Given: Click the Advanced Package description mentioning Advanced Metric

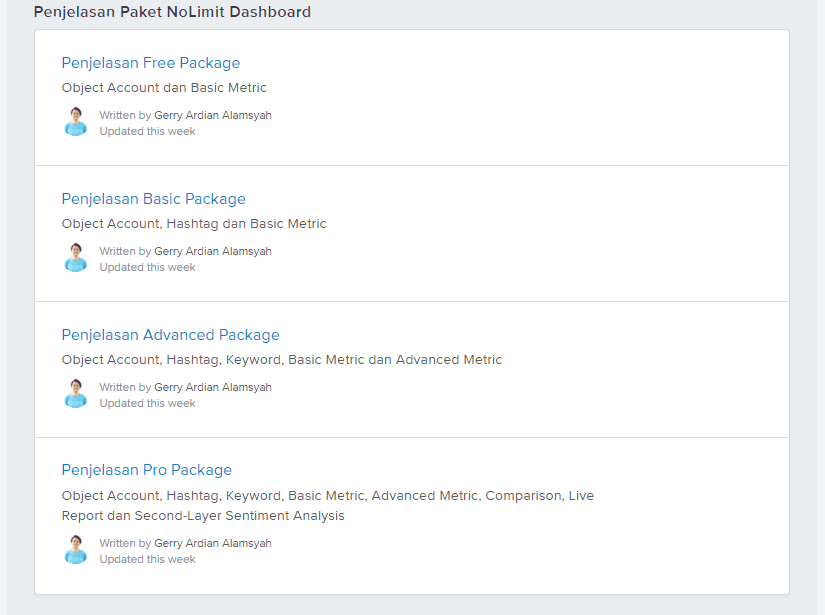Looking at the screenshot, I should point(282,360).
